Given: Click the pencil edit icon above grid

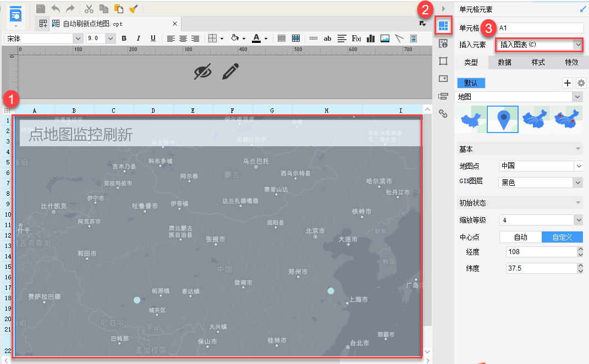Looking at the screenshot, I should pos(231,71).
